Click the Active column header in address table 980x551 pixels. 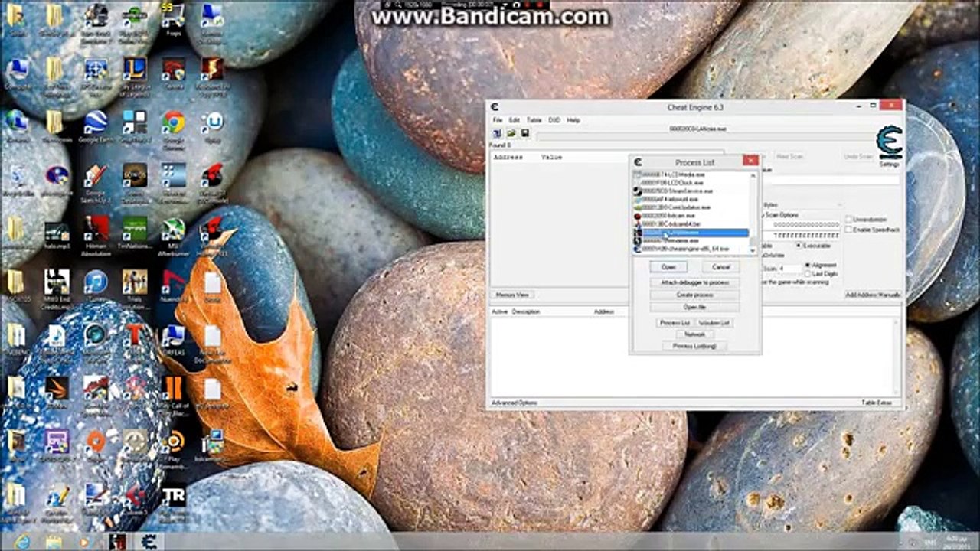click(499, 312)
